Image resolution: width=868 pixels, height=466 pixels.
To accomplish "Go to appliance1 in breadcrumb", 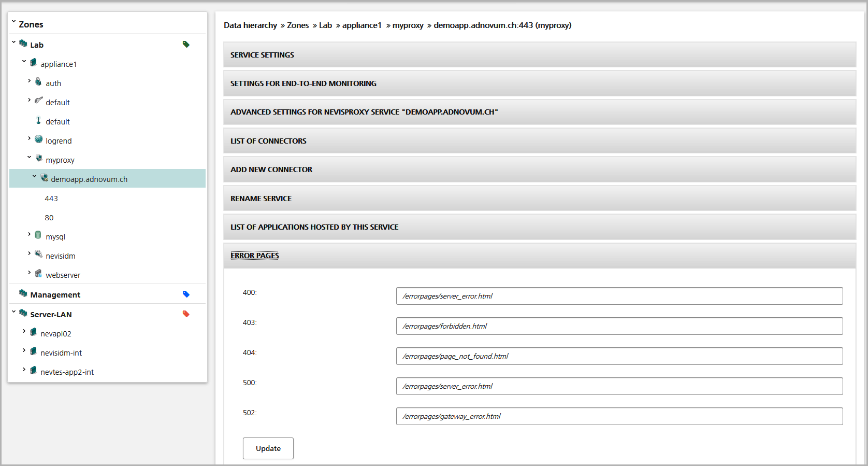I will (x=361, y=25).
